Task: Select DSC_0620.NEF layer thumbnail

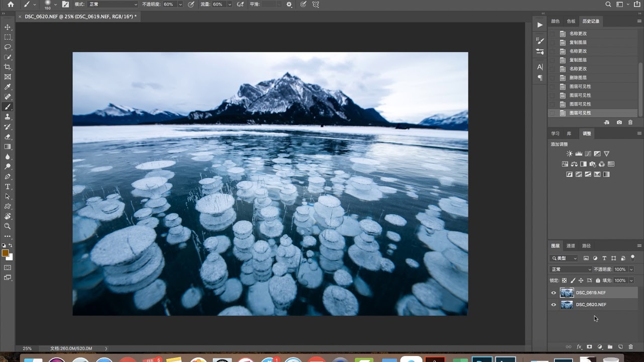Action: [567, 305]
